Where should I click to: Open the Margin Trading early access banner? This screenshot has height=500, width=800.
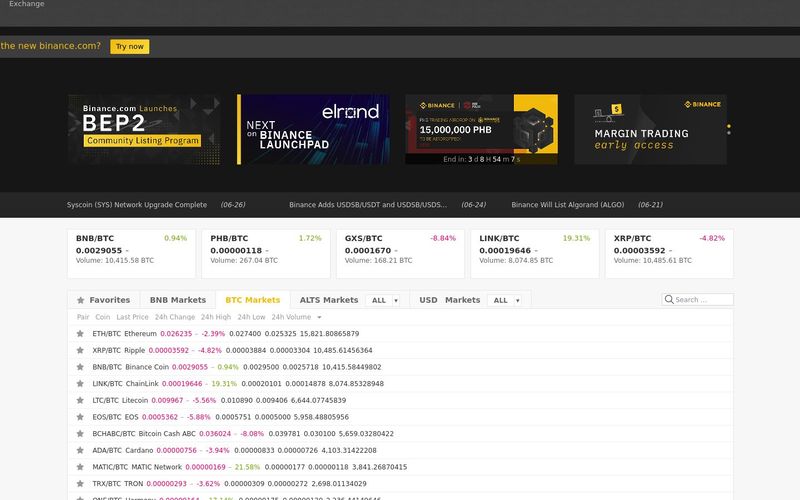651,130
